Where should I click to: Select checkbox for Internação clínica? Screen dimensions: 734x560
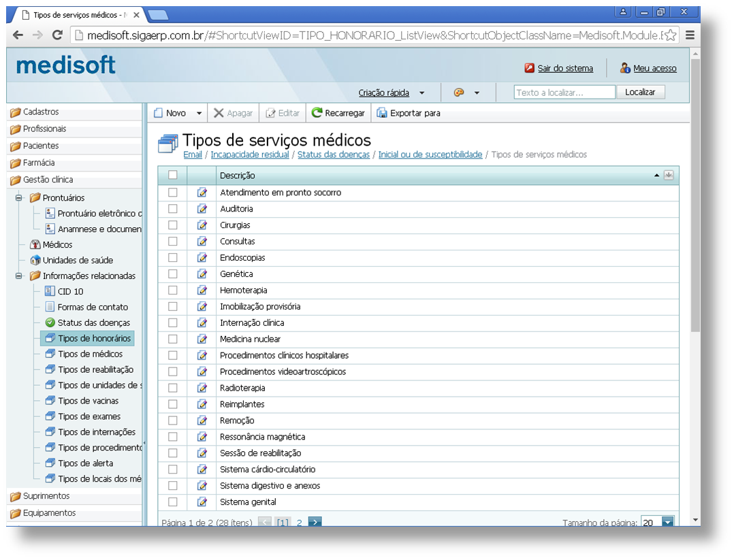173,323
